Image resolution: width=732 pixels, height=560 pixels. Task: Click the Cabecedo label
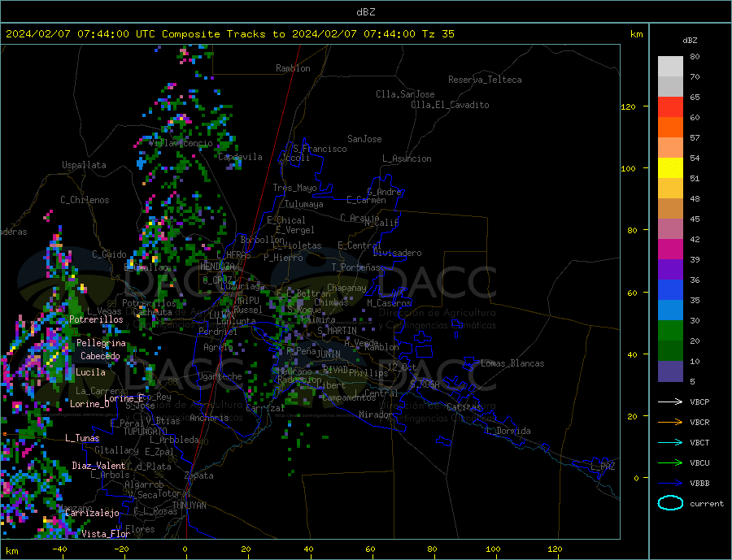point(100,356)
